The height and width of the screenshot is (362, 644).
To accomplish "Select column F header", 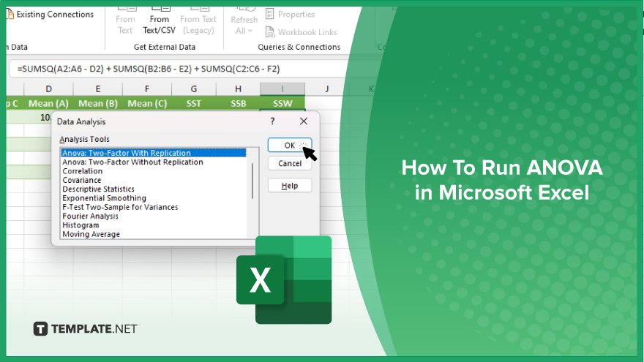I will point(147,88).
